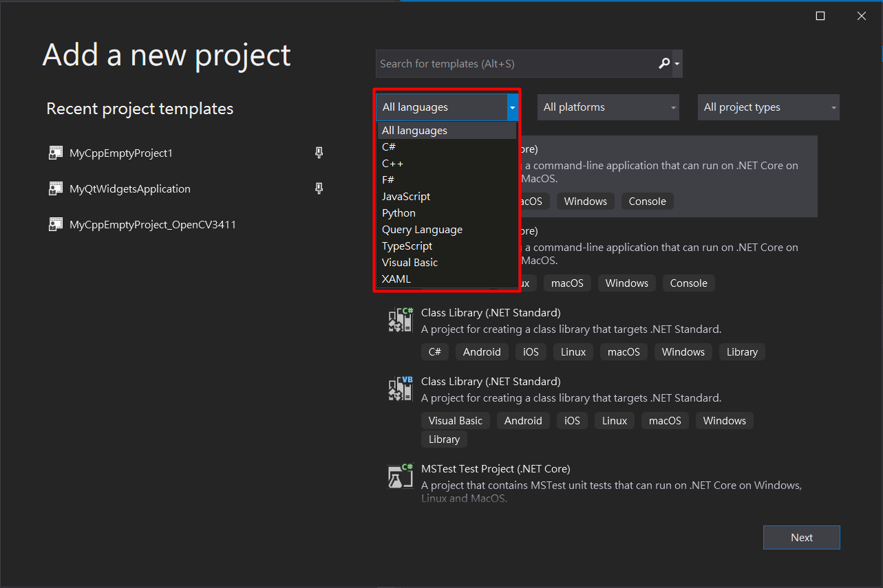The image size is (883, 588).
Task: Focus the Search for templates field
Action: pos(516,63)
